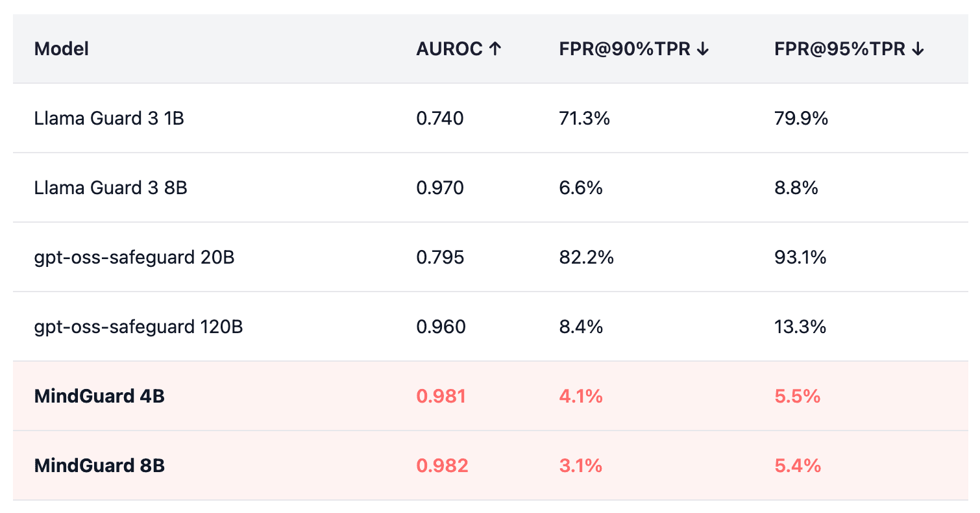Sort by FPR@90%TPR header text
The image size is (980, 513).
624,49
